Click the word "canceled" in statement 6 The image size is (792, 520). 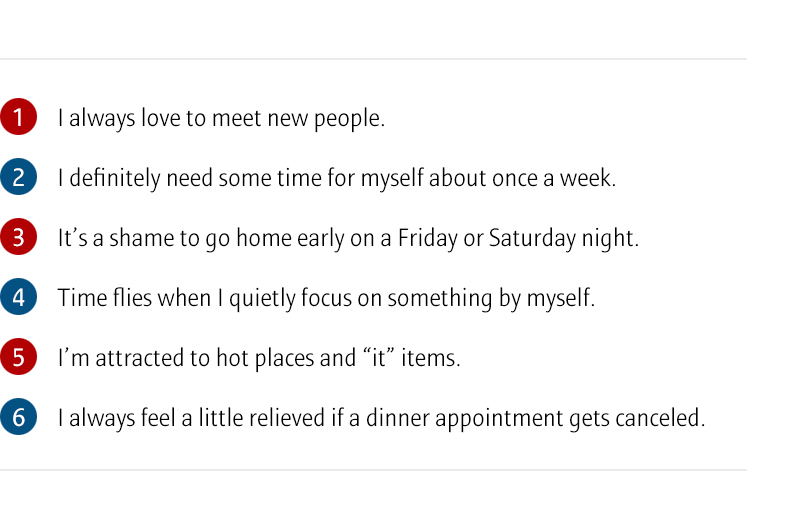click(663, 418)
